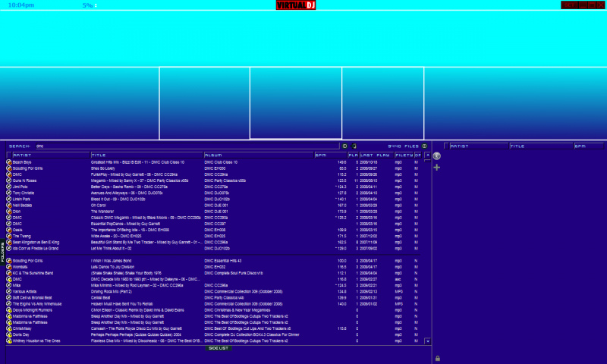Select the 'DMC Complete Soul Funk Disco v1b' album cell
607x364 pixels.
click(234, 273)
